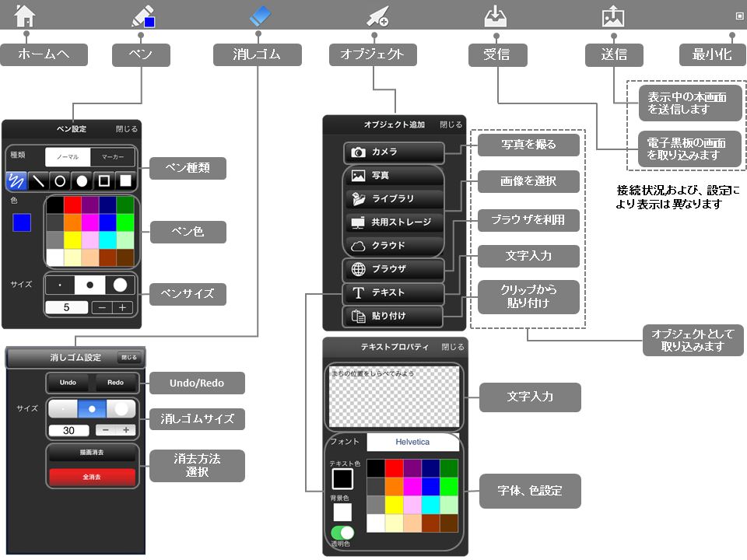The image size is (747, 560).
Task: Select the Eraser tool icon
Action: click(260, 16)
